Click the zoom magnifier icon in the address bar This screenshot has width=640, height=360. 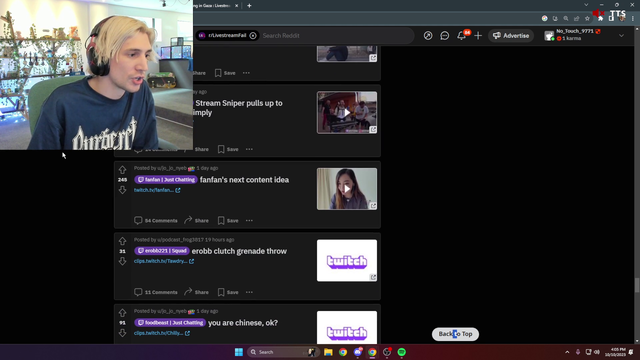pyautogui.click(x=566, y=18)
